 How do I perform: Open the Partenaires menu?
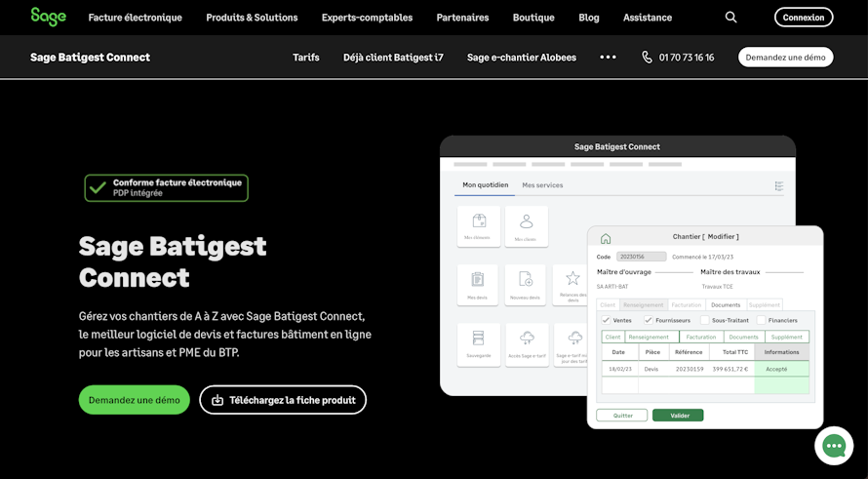click(463, 18)
